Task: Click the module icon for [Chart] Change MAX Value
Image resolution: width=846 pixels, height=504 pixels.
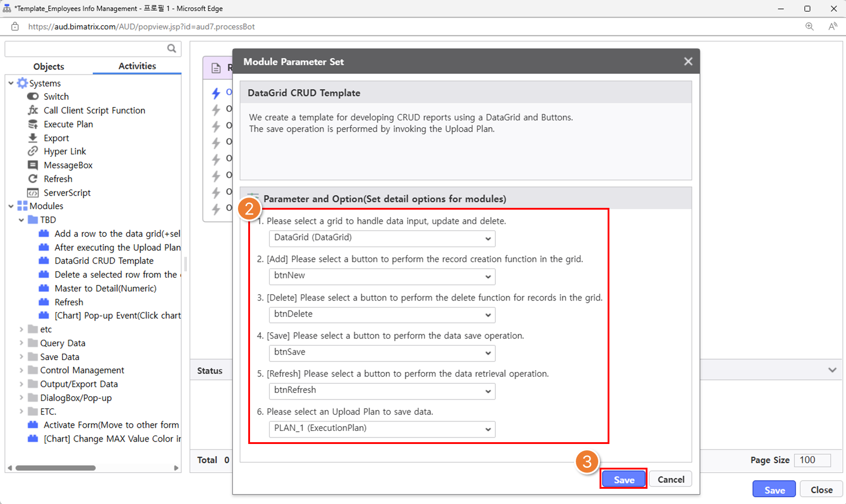Action: point(33,439)
